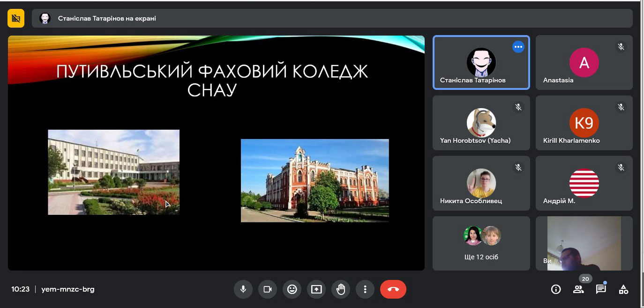Screen dimensions: 644x308
Task: Open the emoji reactions button
Action: 292,289
